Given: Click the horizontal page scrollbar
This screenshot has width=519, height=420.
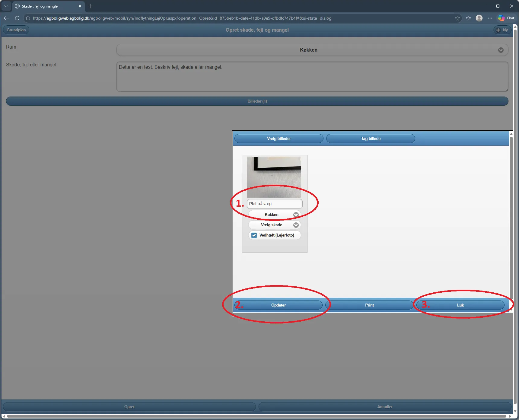Looking at the screenshot, I should pos(256,416).
